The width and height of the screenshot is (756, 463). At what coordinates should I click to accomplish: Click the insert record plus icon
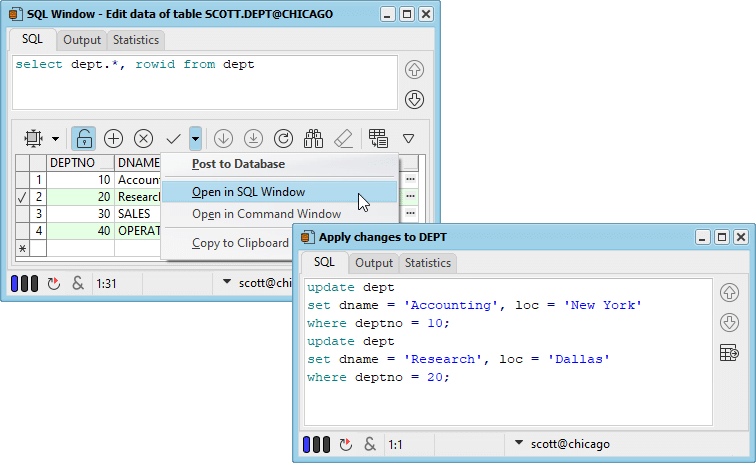coord(114,138)
